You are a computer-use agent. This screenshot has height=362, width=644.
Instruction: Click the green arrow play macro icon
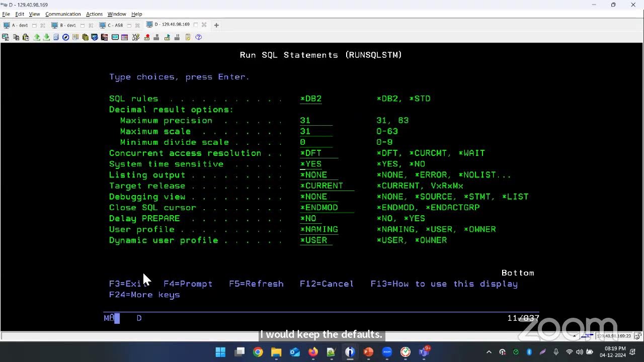(167, 37)
